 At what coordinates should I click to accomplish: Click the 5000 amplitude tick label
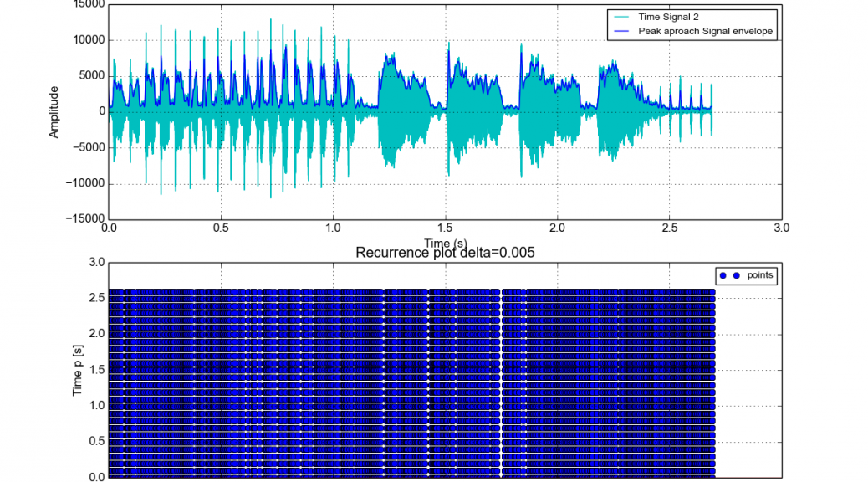[x=89, y=76]
